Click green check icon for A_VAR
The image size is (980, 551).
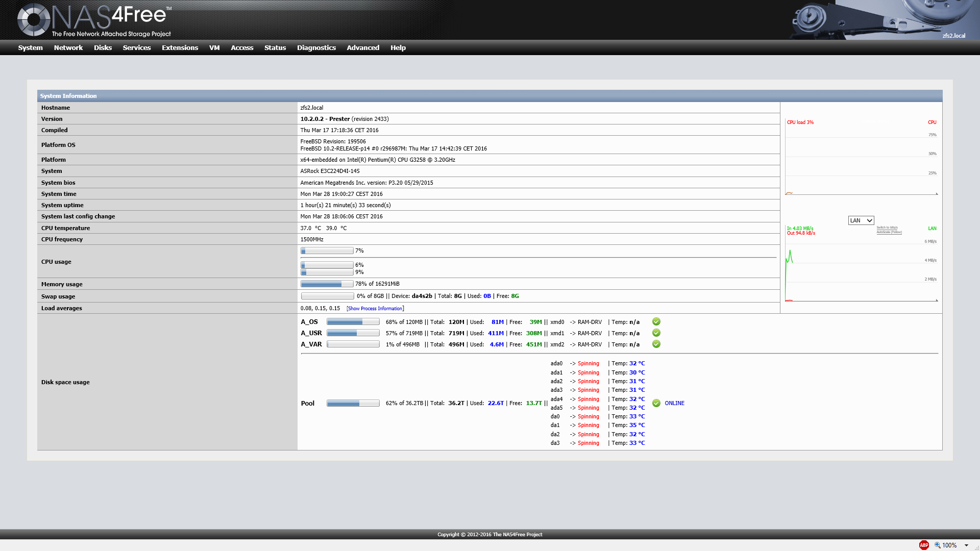[x=656, y=344]
